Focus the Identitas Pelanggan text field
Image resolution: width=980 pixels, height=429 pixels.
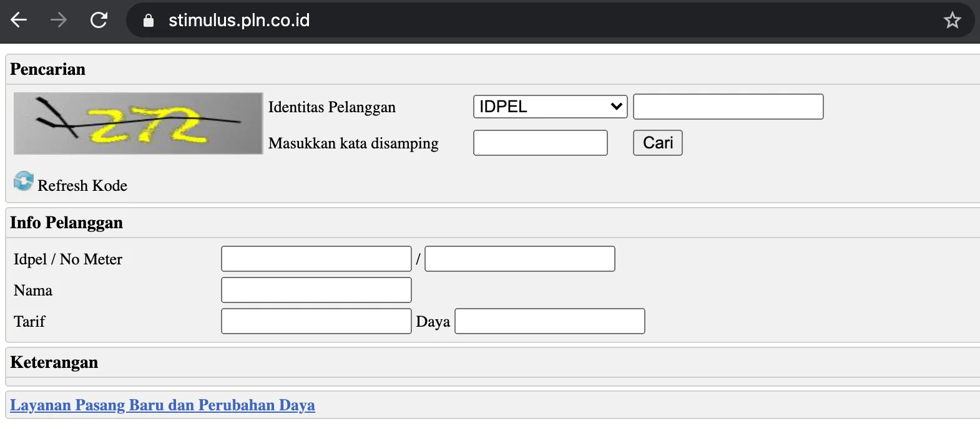(x=728, y=107)
